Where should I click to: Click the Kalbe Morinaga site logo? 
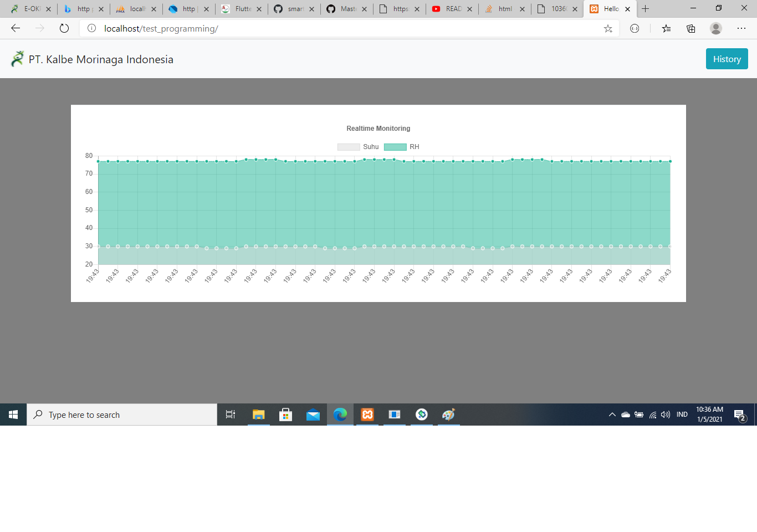[x=17, y=58]
